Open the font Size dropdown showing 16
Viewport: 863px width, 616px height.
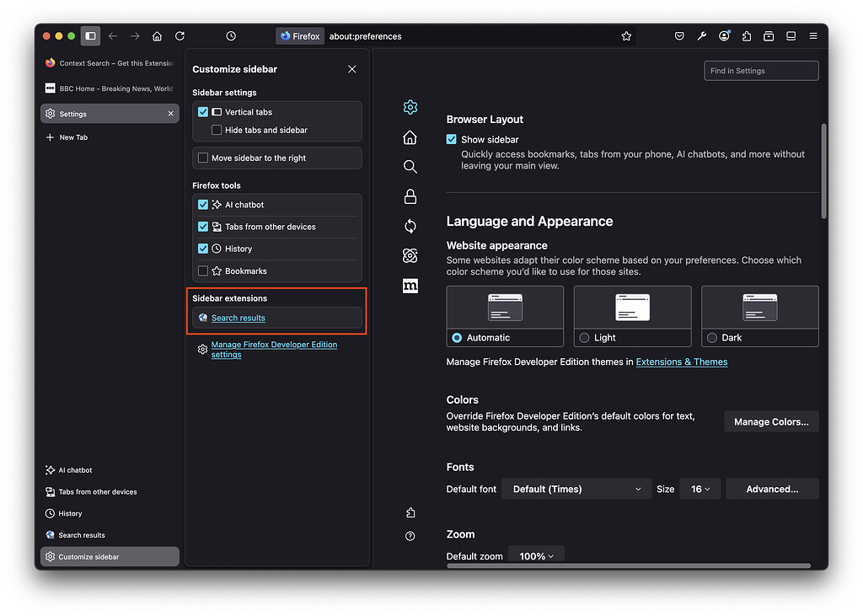700,489
